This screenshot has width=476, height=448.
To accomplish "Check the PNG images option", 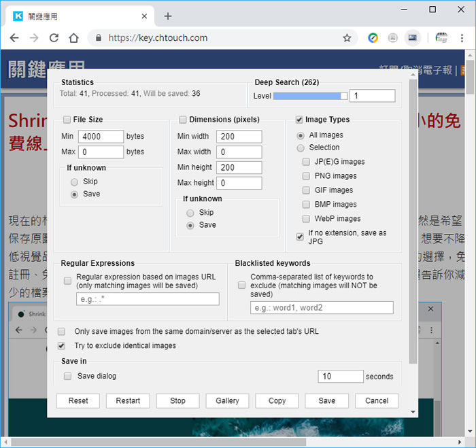I will [307, 176].
